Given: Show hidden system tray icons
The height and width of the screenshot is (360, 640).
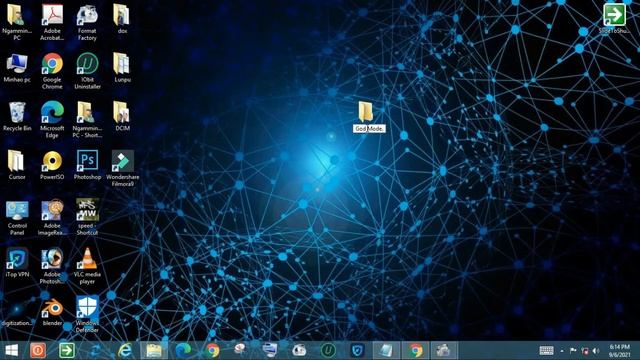Looking at the screenshot, I should [x=562, y=351].
